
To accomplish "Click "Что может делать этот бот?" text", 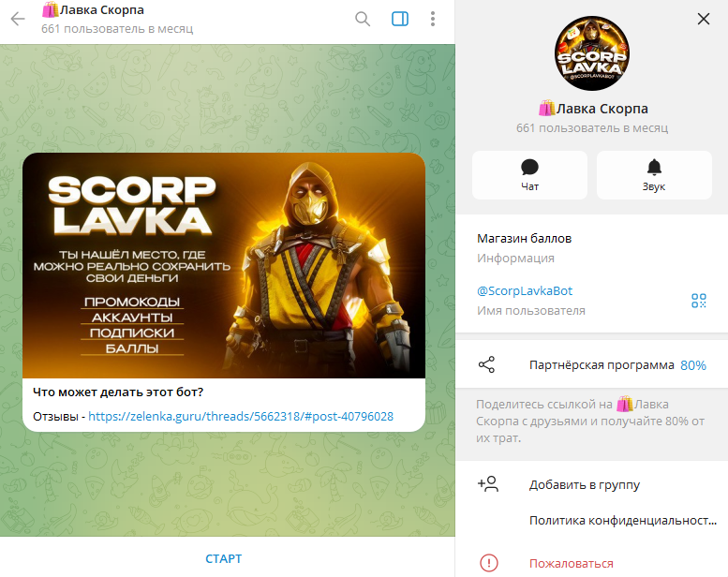I will [x=118, y=392].
